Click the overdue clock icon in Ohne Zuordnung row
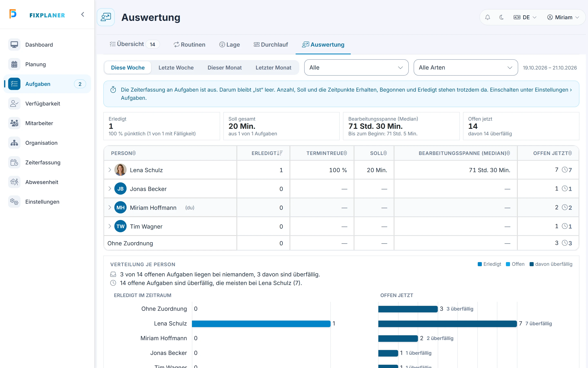Screen dimensions: 588x368 (x=565, y=243)
